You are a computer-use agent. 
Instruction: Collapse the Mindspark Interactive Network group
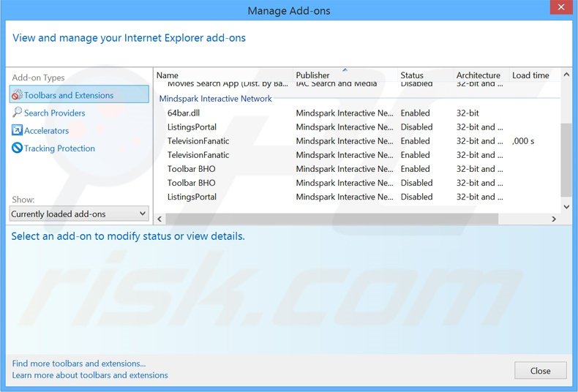[215, 99]
